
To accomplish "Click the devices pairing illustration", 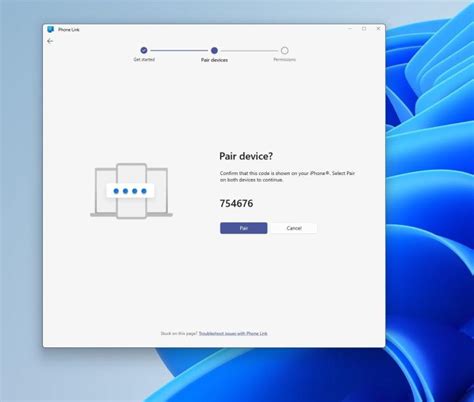I will coord(131,191).
